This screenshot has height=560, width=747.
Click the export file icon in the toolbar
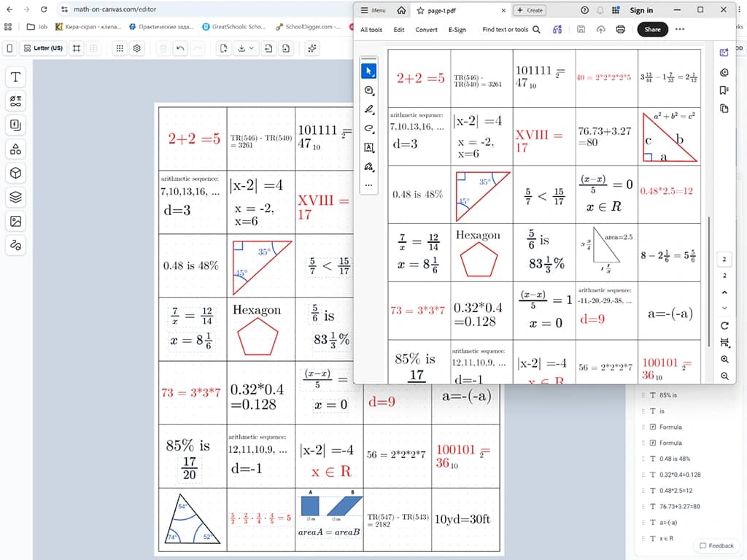286,48
